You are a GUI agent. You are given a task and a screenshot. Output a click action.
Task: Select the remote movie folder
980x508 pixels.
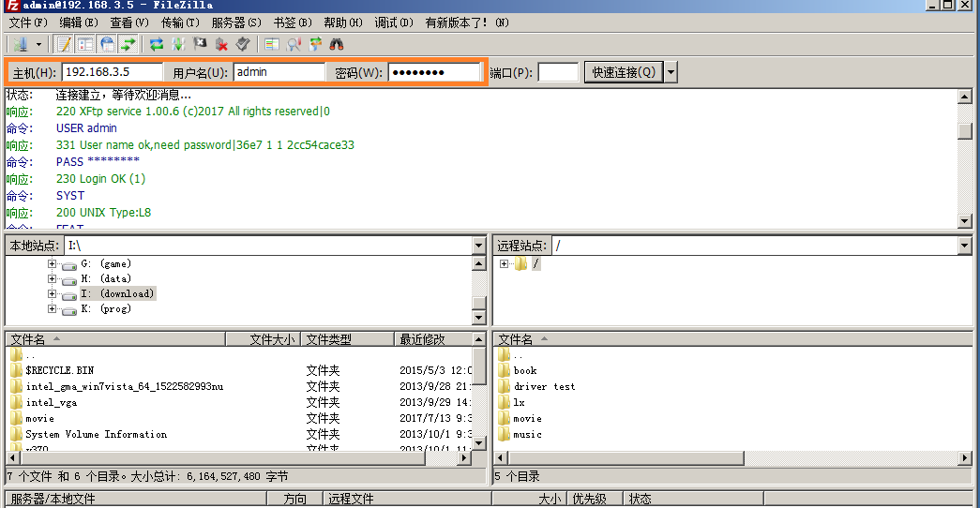tap(527, 419)
